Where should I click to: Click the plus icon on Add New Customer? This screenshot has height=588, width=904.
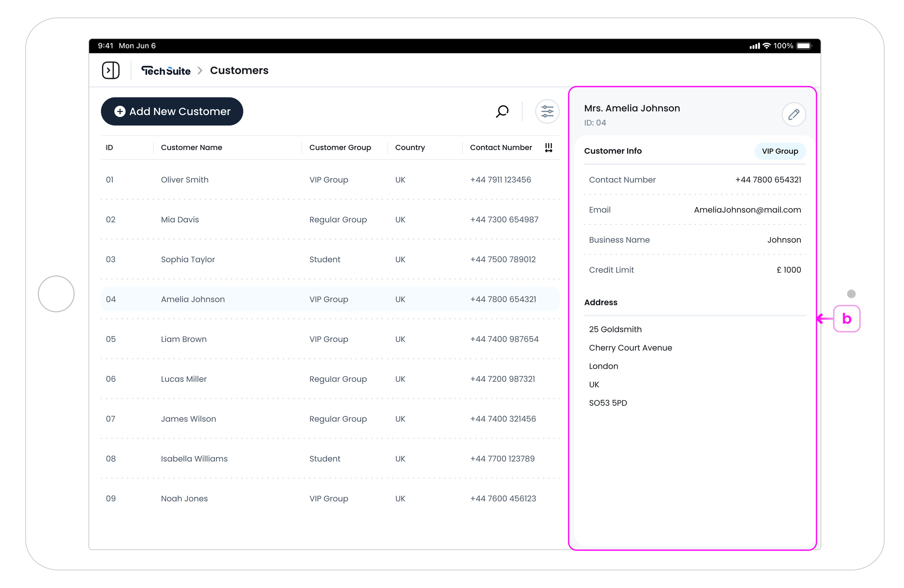click(x=120, y=111)
